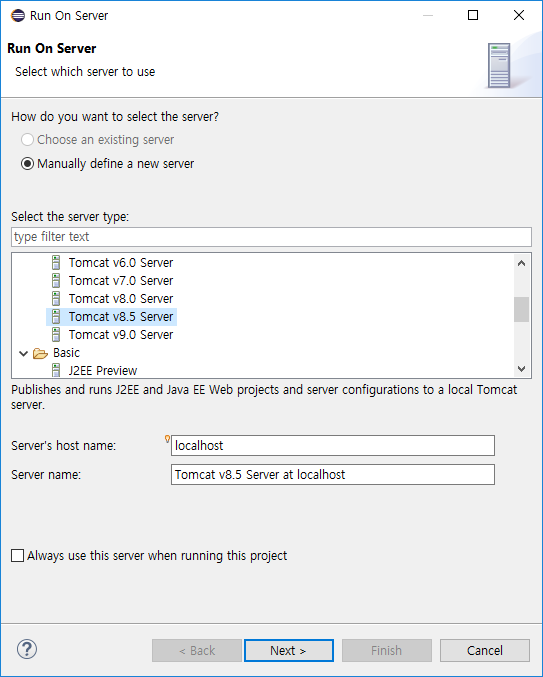
Task: Select Tomcat v8.5 Server in list
Action: click(121, 317)
